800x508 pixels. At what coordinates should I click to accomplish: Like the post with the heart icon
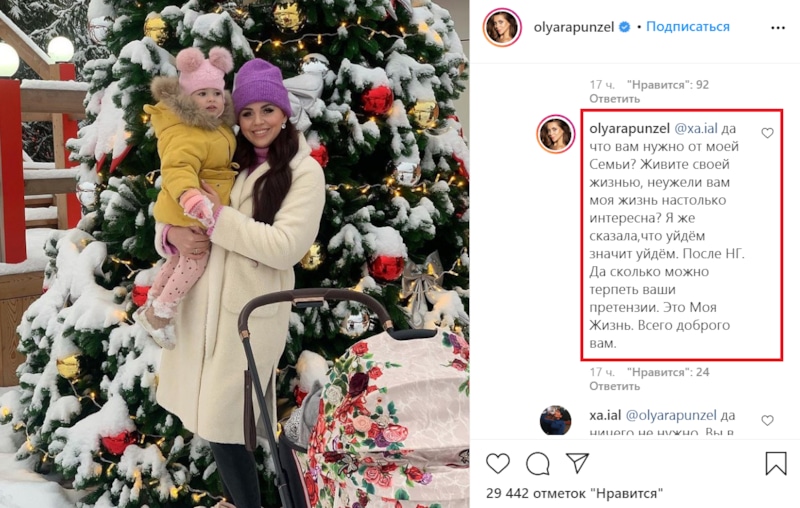(x=498, y=463)
